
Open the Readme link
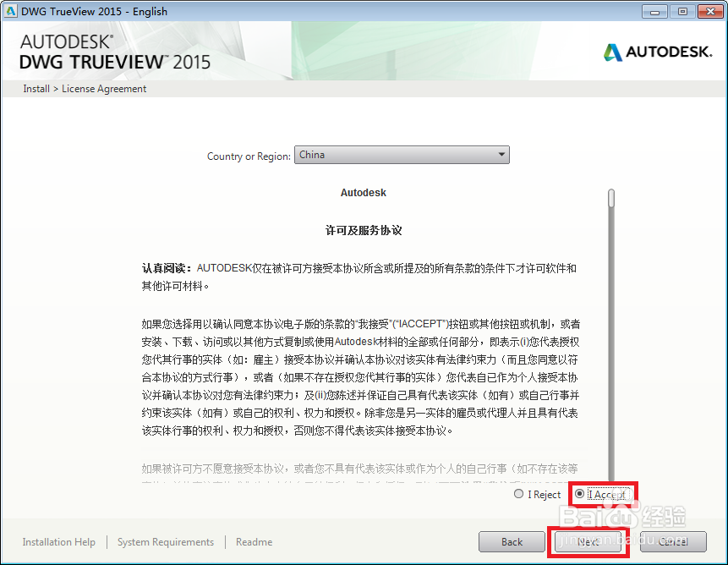coord(254,542)
